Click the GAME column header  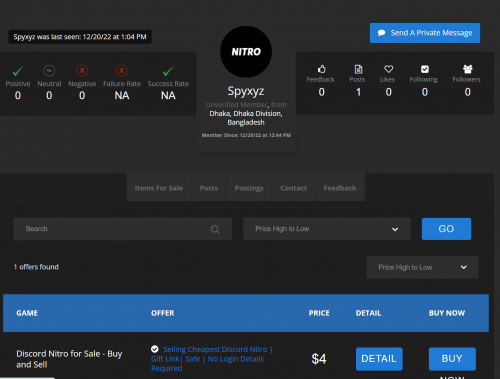27,313
